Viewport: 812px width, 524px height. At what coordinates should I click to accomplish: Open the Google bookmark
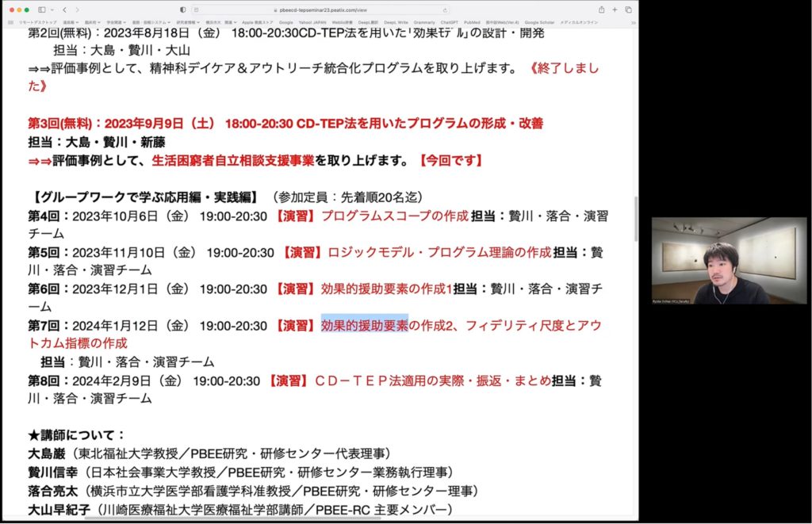(x=285, y=22)
